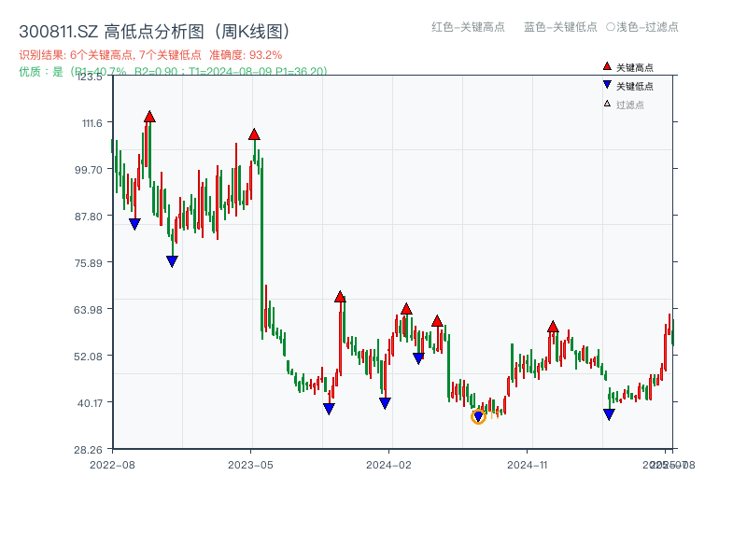
Task: Click the highest red peak marker near 111.6
Action: [149, 118]
